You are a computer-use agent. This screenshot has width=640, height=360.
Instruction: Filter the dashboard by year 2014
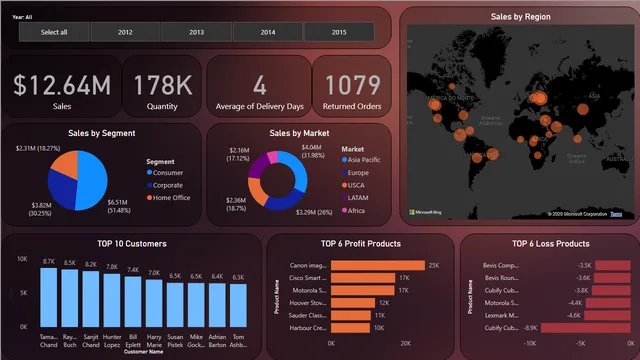(268, 32)
